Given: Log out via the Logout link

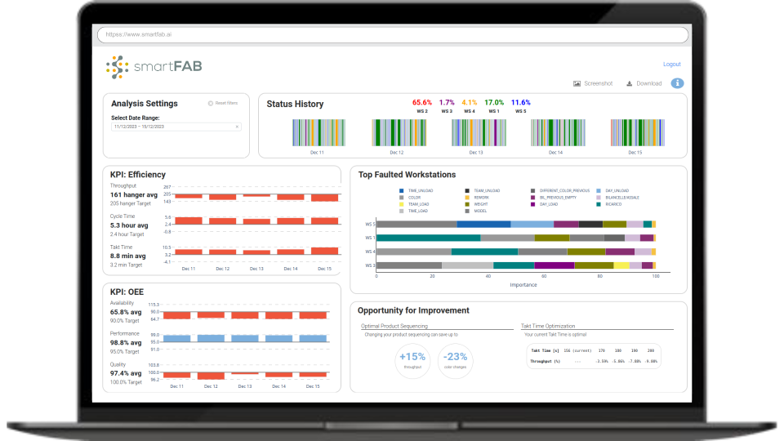Looking at the screenshot, I should point(671,64).
